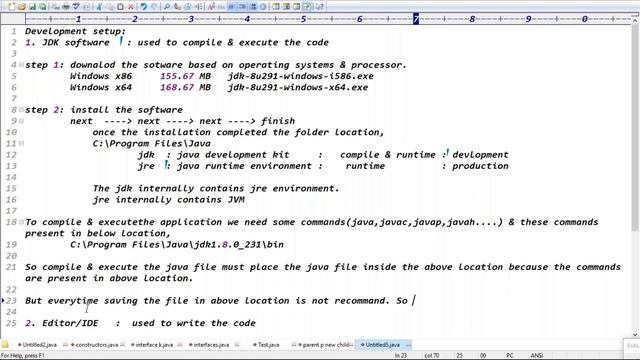Viewport: 640px width, 360px height.
Task: Click the Redo arrow icon
Action: 154,7
